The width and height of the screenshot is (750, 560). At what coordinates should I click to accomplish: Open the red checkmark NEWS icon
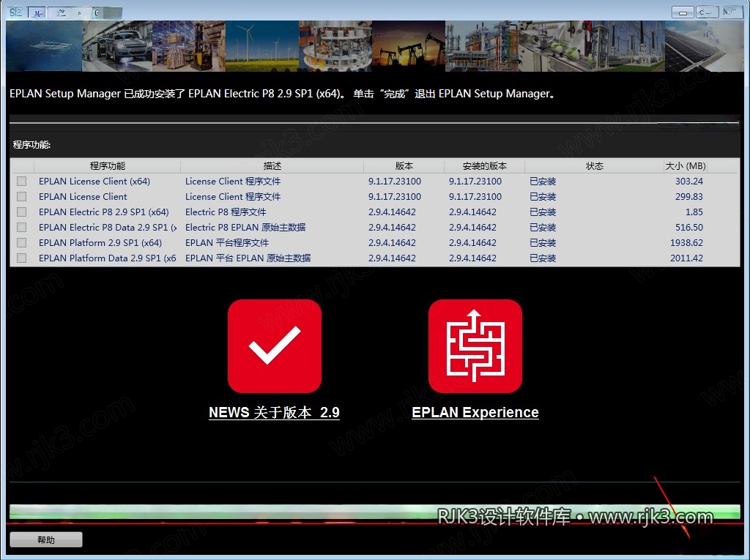pos(275,346)
